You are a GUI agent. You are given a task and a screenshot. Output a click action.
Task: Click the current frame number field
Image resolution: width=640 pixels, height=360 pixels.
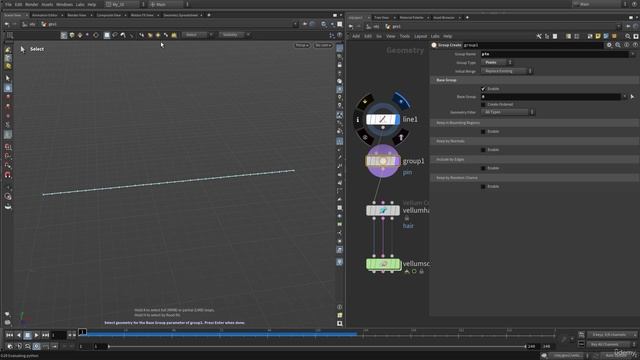click(x=58, y=335)
